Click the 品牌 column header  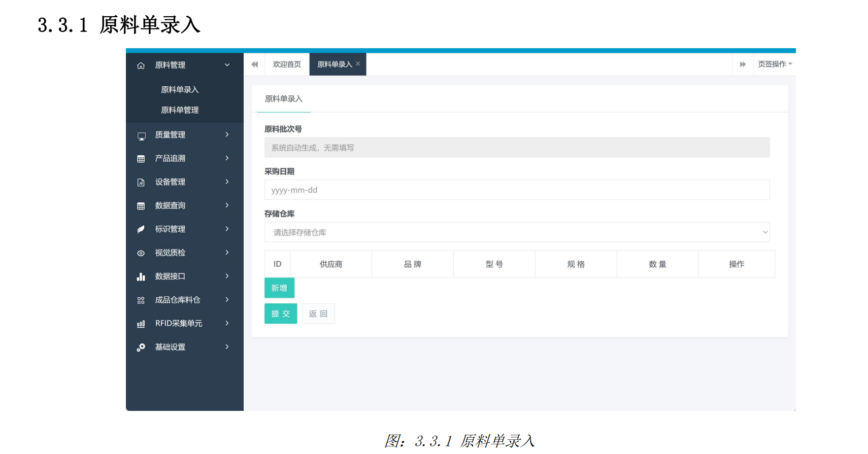point(413,264)
